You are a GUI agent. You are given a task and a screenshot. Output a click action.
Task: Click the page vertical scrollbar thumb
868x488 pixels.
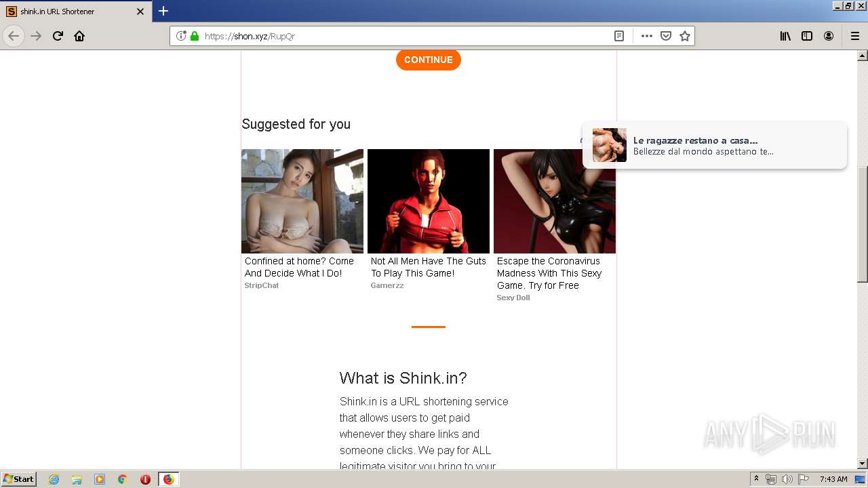coord(863,224)
